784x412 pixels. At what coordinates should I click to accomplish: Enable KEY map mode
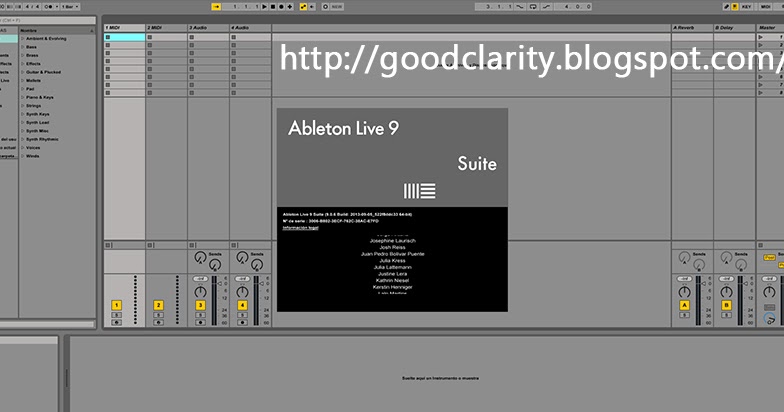(746, 6)
